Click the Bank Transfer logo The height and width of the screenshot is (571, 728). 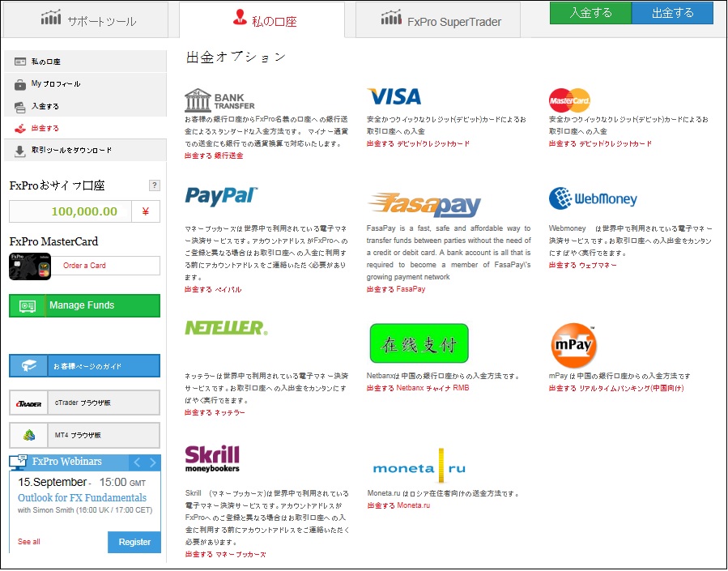[x=219, y=100]
